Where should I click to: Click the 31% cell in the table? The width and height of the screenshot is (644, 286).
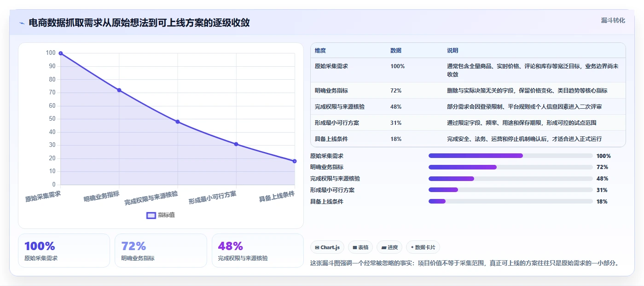click(396, 123)
